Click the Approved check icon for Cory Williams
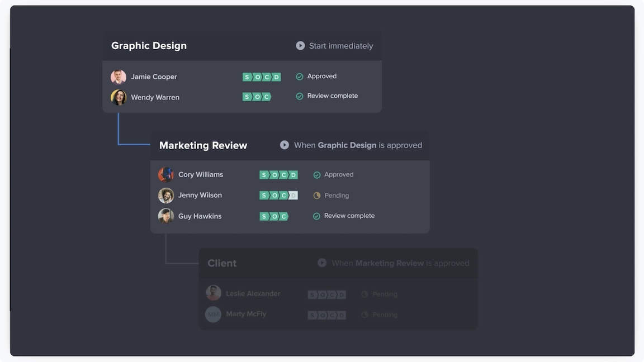 (x=317, y=175)
